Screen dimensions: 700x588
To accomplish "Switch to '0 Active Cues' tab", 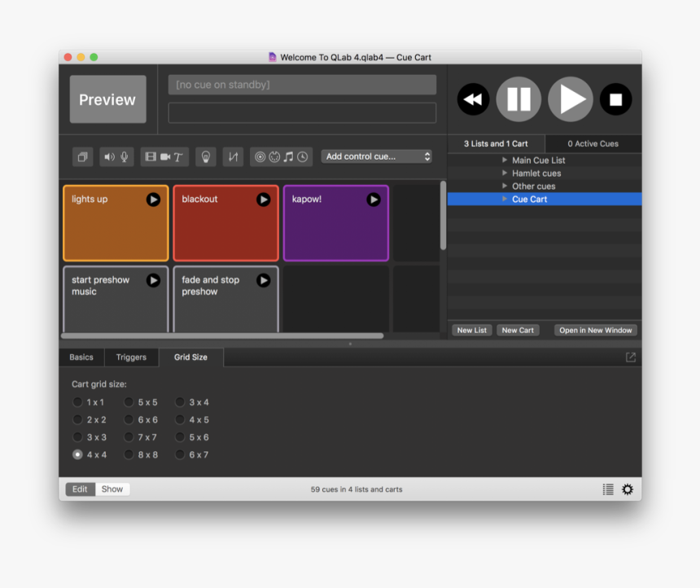I will click(593, 143).
